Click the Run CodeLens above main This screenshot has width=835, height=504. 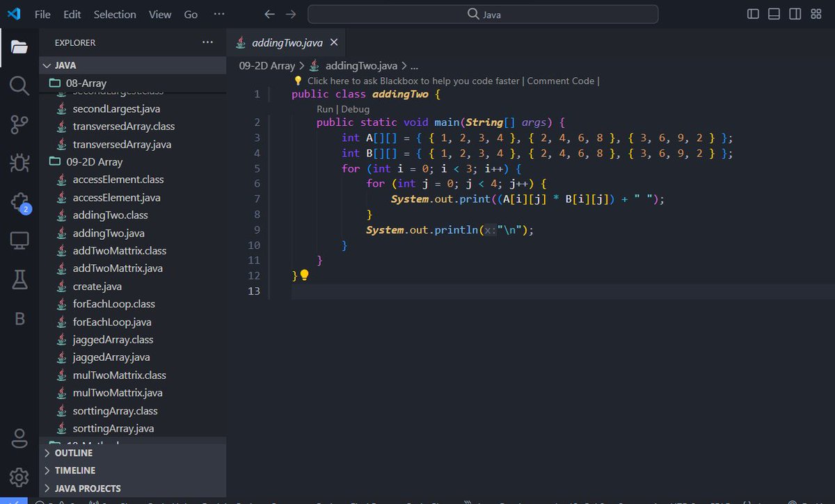324,109
